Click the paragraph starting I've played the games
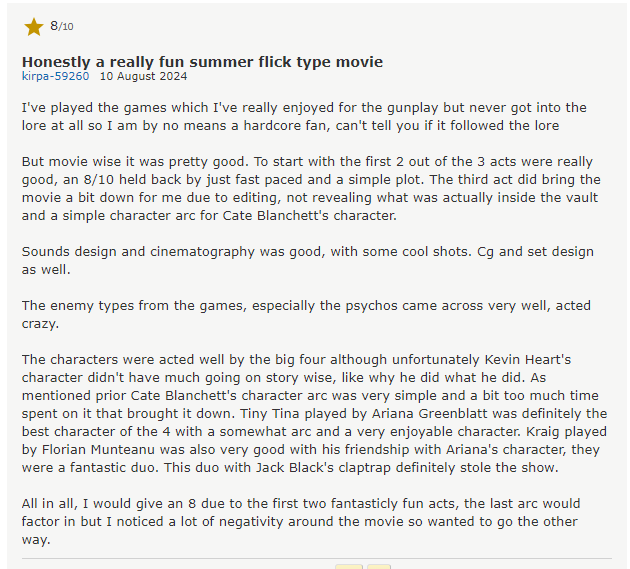This screenshot has height=569, width=630. 304,117
